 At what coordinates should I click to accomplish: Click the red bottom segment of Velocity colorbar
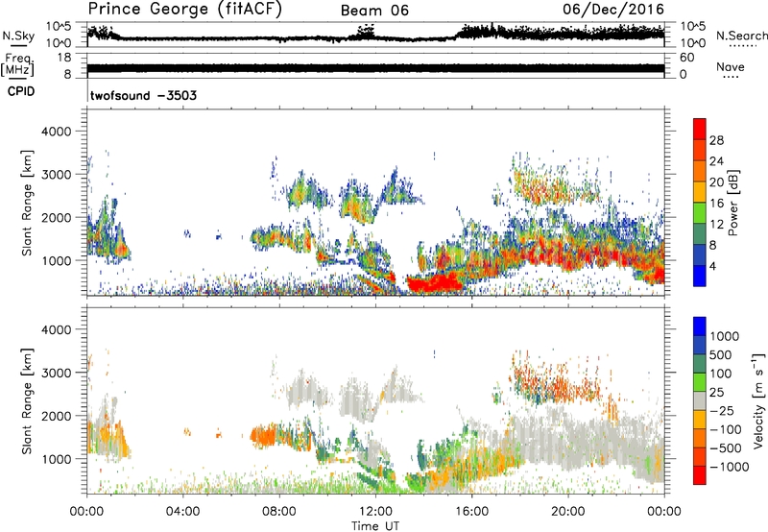700,475
